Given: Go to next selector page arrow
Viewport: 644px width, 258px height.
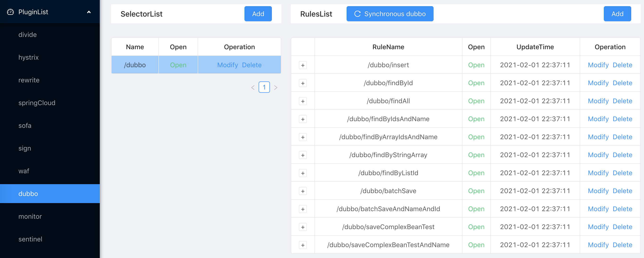Looking at the screenshot, I should click(275, 88).
